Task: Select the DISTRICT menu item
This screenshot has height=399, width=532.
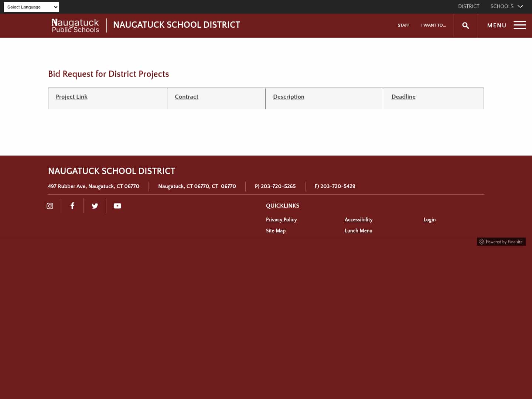Action: point(468,6)
